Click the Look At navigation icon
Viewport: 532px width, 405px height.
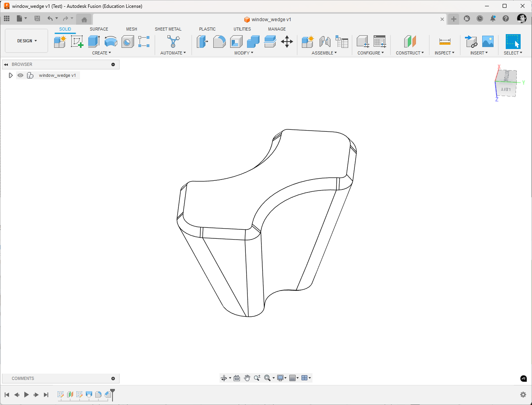237,378
